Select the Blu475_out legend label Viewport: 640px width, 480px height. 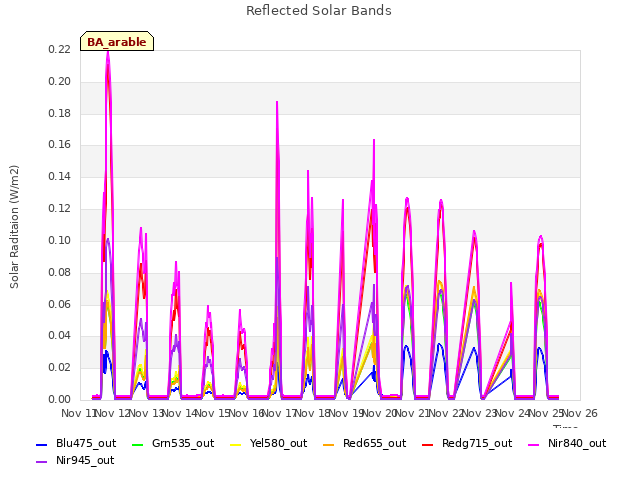click(x=86, y=444)
